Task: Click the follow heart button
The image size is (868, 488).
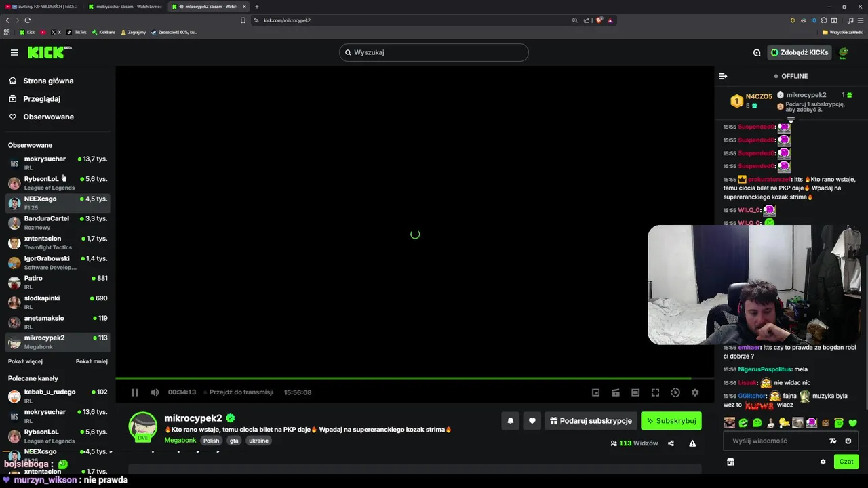Action: coord(532,421)
